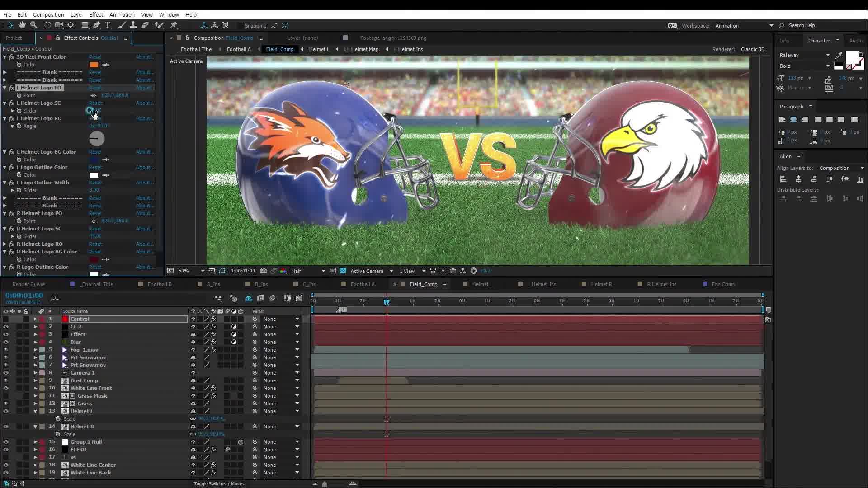Hide the Effect layer with its eye
The height and width of the screenshot is (488, 868).
pyautogui.click(x=5, y=334)
